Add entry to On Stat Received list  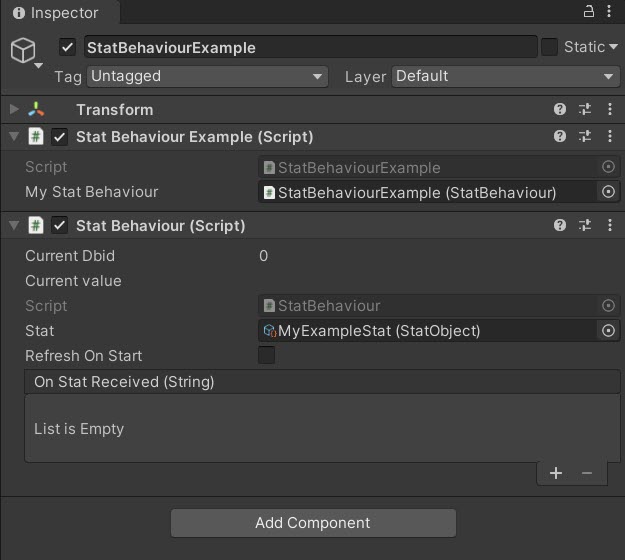556,473
